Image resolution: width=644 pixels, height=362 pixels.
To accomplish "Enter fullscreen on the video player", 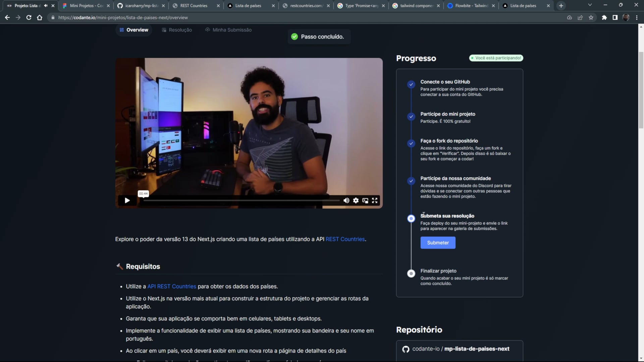I will pyautogui.click(x=375, y=200).
